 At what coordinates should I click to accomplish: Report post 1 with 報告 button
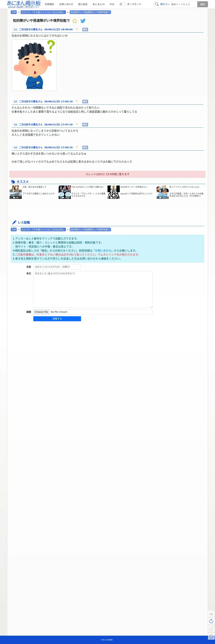pyautogui.click(x=85, y=29)
